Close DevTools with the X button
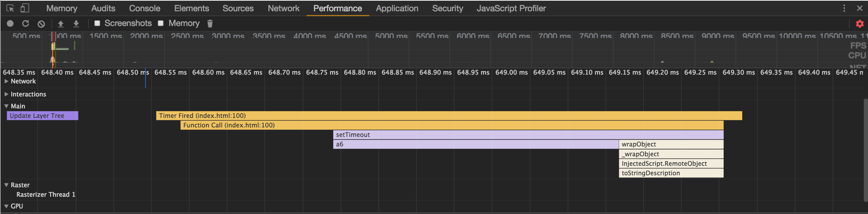 860,8
